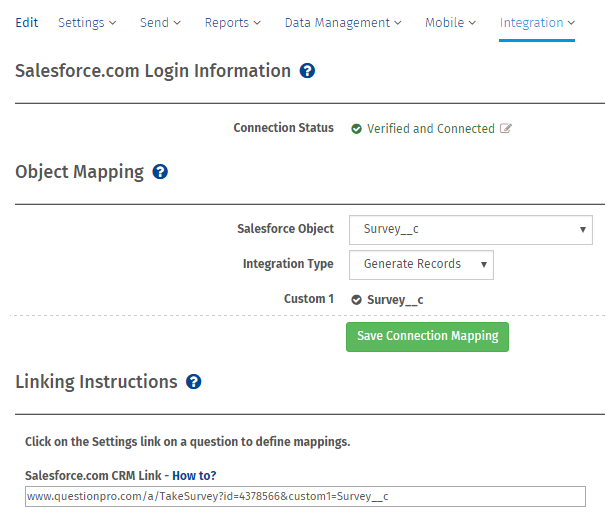Click the Custom 1 check mark icon
This screenshot has width=607, height=519.
(356, 300)
